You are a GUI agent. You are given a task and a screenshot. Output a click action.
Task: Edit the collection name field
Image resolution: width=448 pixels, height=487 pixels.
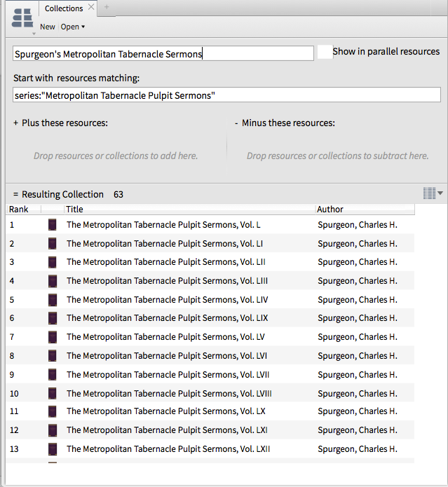tap(163, 54)
